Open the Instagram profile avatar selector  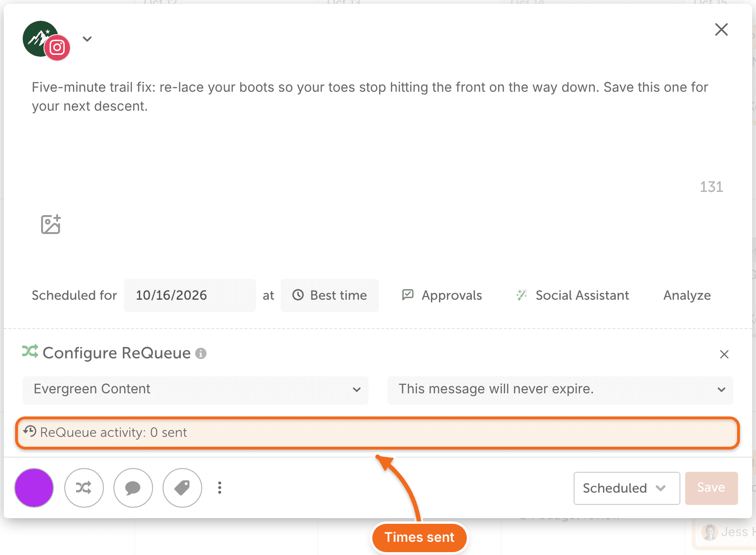coord(46,41)
